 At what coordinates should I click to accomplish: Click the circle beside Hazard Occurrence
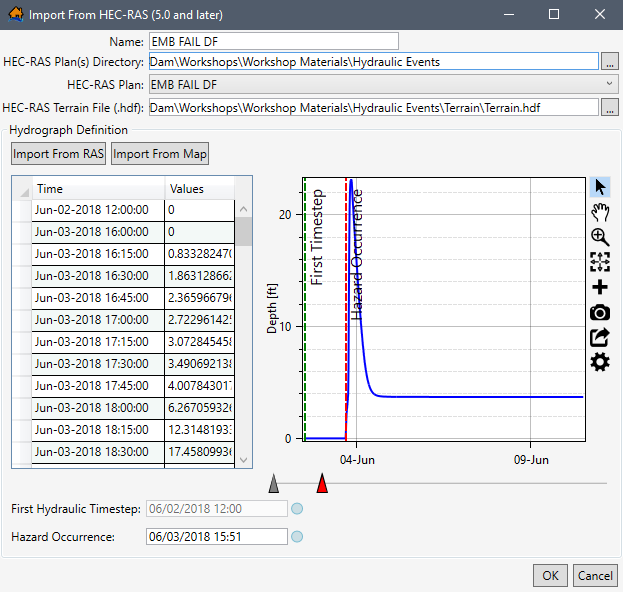[x=297, y=537]
